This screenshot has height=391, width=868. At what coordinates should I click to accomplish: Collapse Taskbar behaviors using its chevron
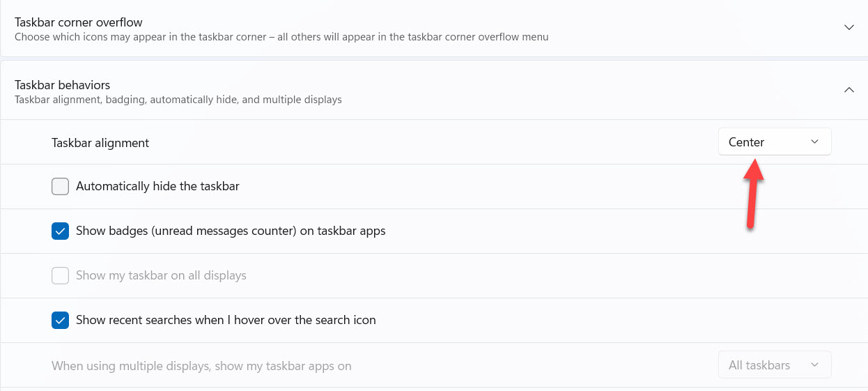point(848,90)
